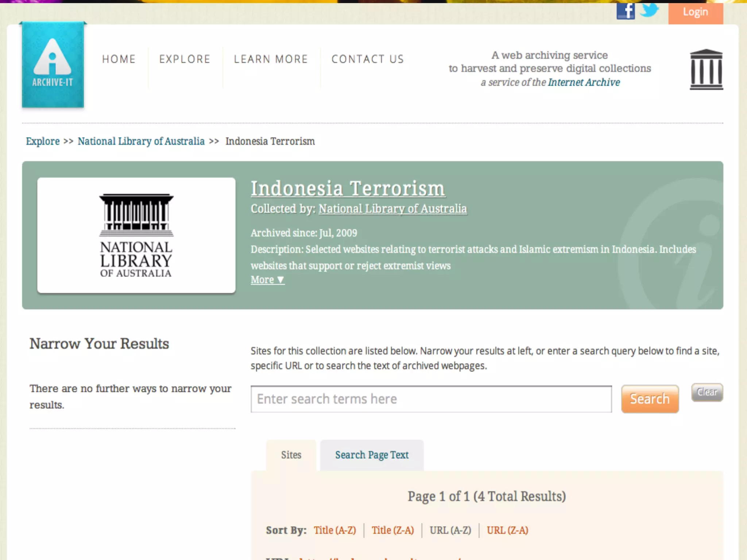Open the Explore menu item
The width and height of the screenshot is (747, 560).
click(185, 59)
